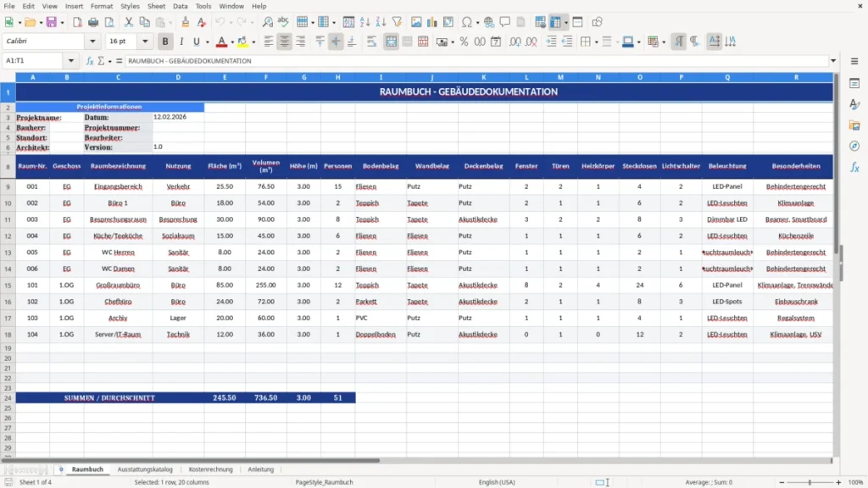
Task: Toggle Italic formatting button
Action: pyautogui.click(x=181, y=42)
